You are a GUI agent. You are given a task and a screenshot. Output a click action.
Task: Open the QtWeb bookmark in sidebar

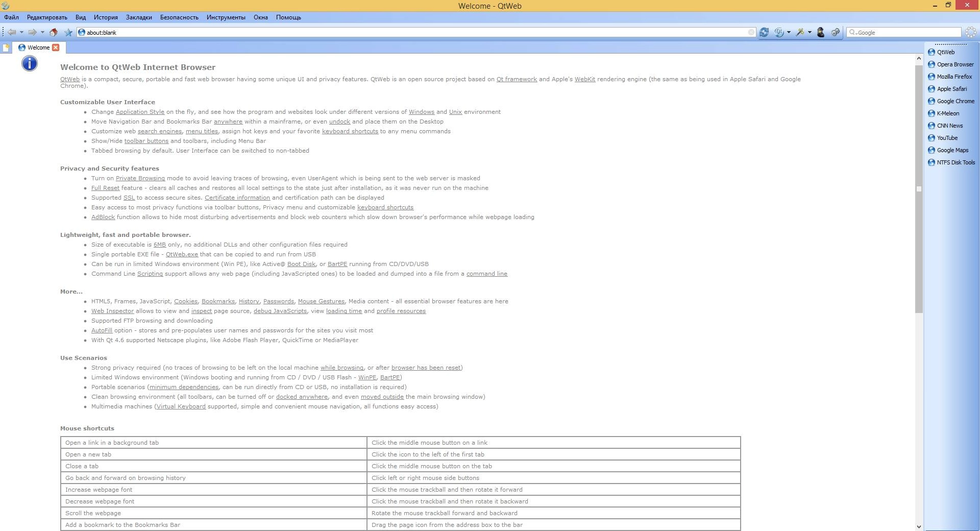click(x=941, y=52)
